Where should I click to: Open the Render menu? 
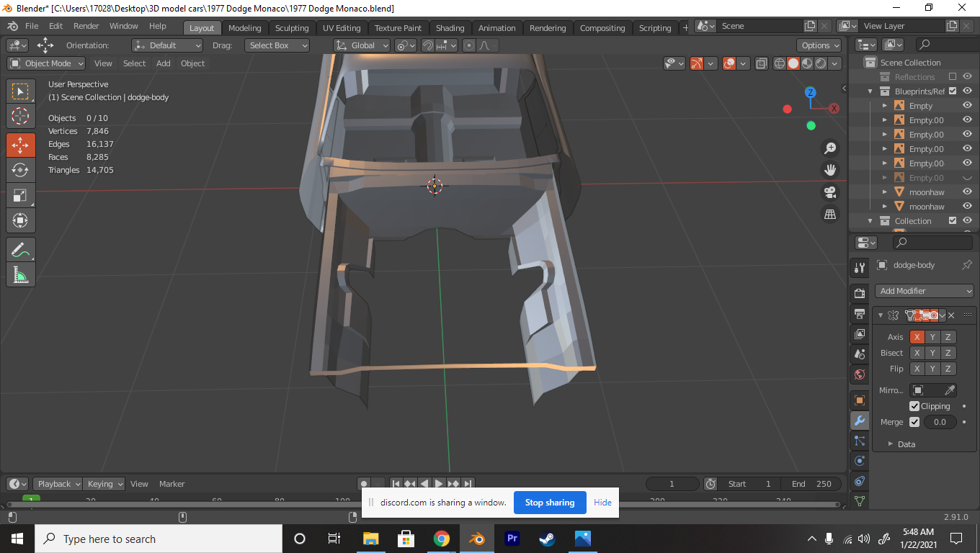(86, 26)
